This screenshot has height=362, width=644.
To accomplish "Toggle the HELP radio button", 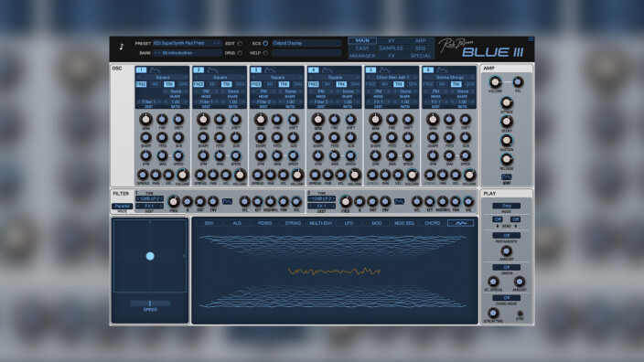I will [265, 53].
